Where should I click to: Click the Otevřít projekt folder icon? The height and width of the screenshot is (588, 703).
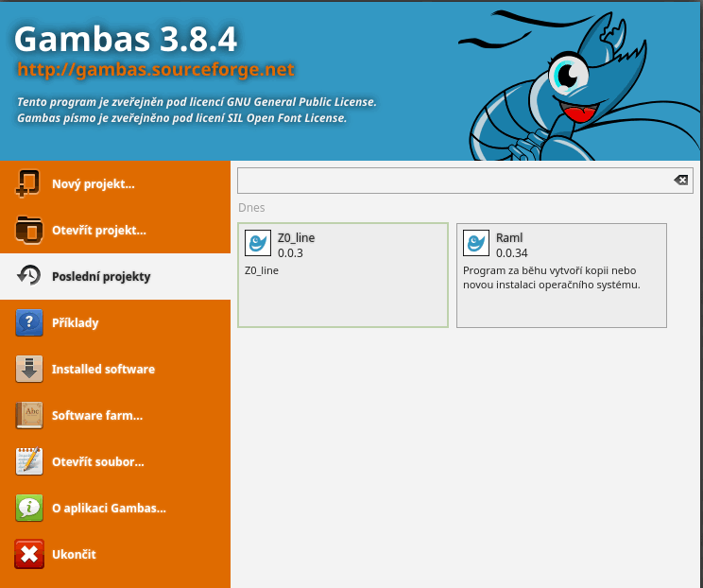coord(29,230)
